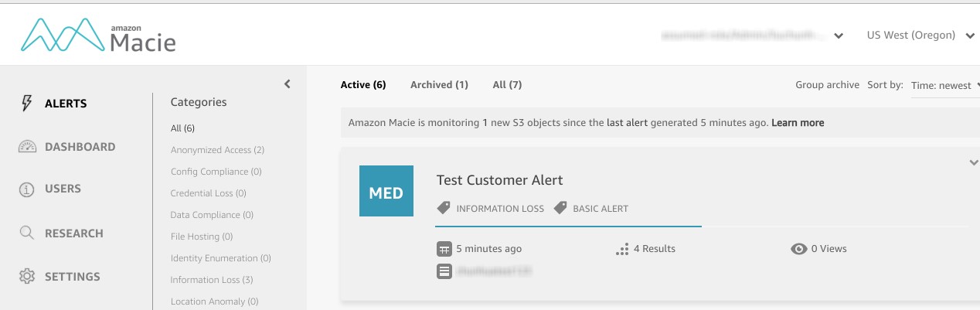Click the Learn more link
Viewport: 980px width, 310px height.
pyautogui.click(x=798, y=123)
